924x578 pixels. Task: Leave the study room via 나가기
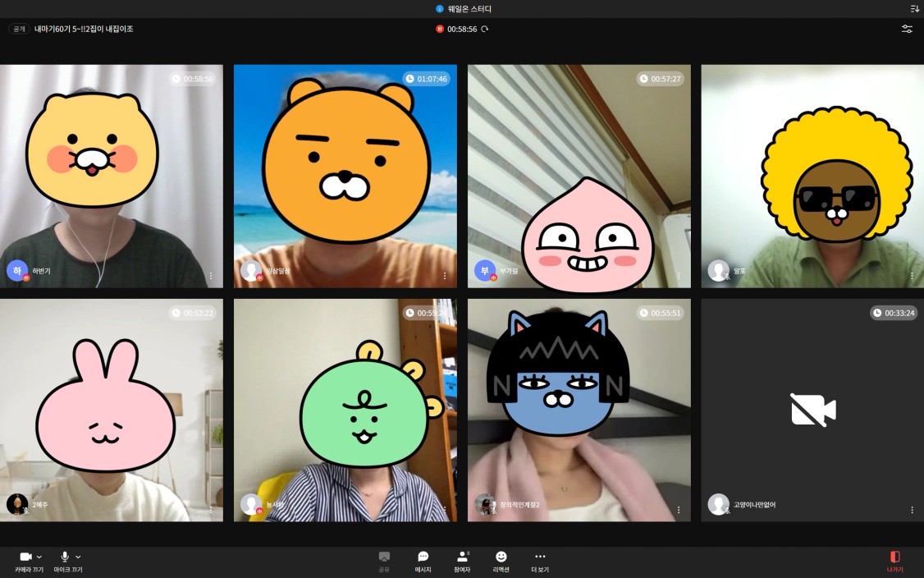click(x=894, y=561)
